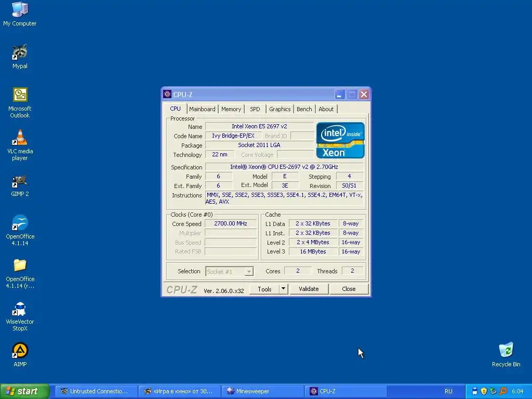Click the empty Multiplier field

[x=231, y=233]
